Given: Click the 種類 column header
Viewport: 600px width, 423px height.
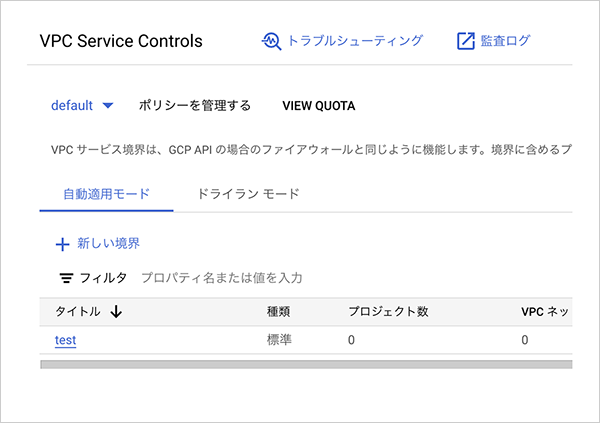Looking at the screenshot, I should pos(278,312).
